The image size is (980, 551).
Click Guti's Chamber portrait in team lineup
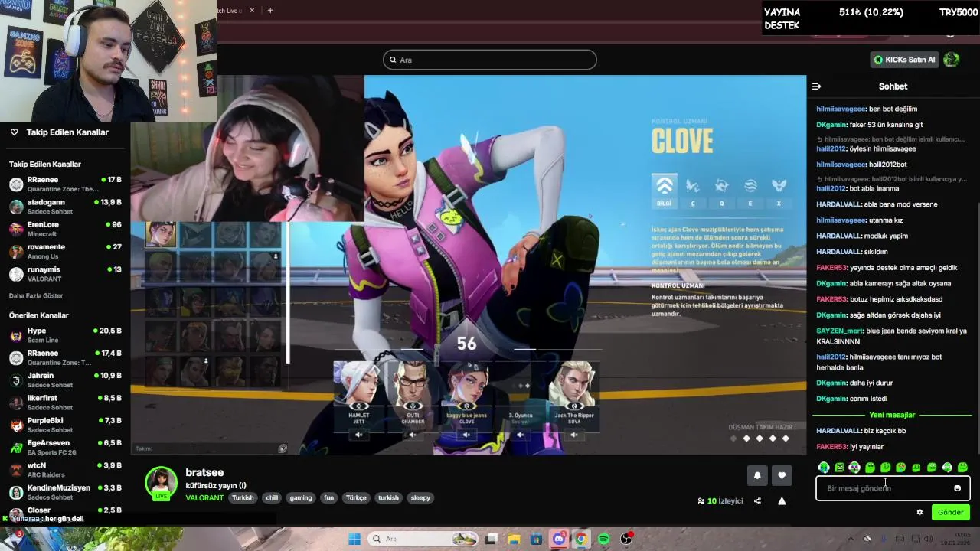point(413,385)
